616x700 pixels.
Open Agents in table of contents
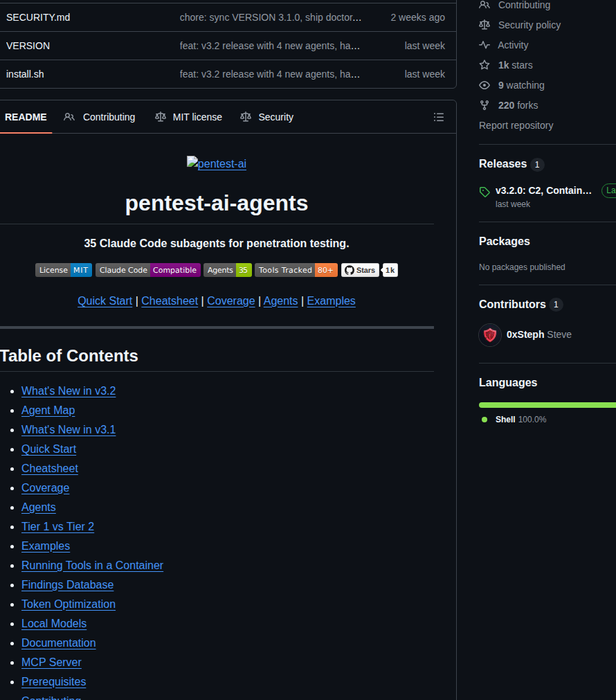click(x=38, y=507)
